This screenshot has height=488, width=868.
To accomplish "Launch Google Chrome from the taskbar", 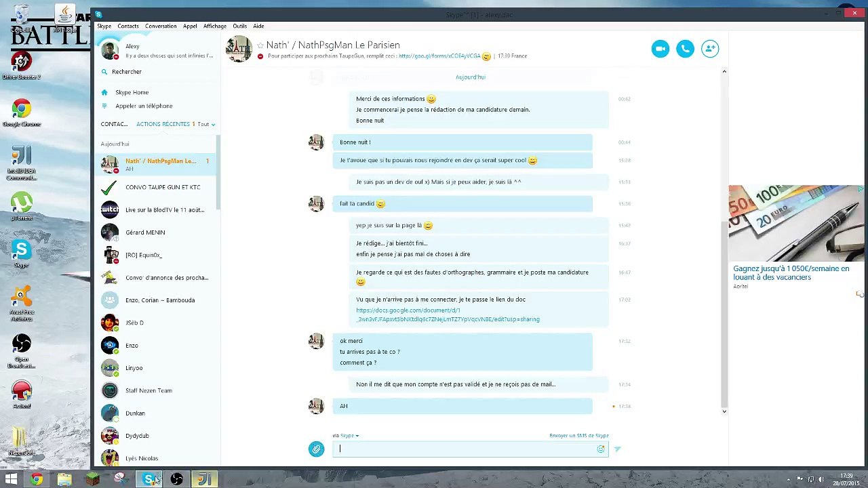I will coord(36,480).
